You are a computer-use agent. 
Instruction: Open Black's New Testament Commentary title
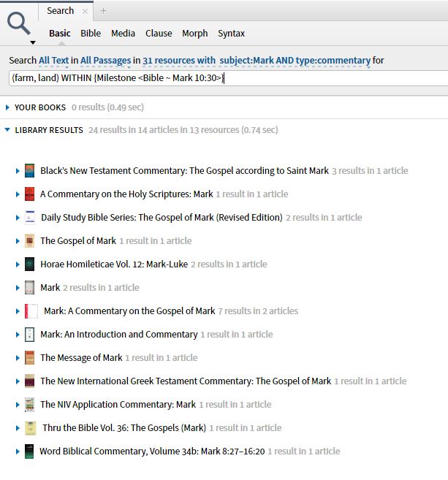point(184,171)
